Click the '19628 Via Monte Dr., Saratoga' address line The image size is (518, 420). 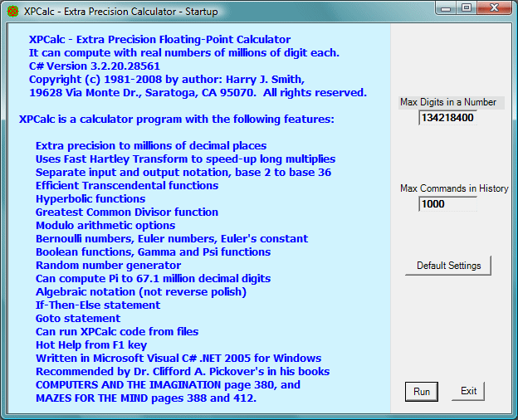[x=198, y=93]
